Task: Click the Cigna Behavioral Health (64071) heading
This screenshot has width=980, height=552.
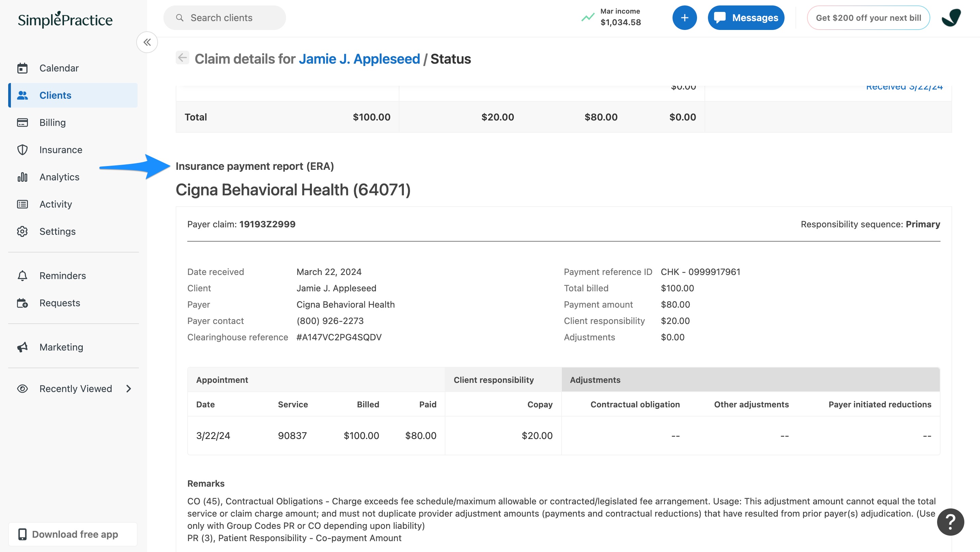Action: [293, 190]
